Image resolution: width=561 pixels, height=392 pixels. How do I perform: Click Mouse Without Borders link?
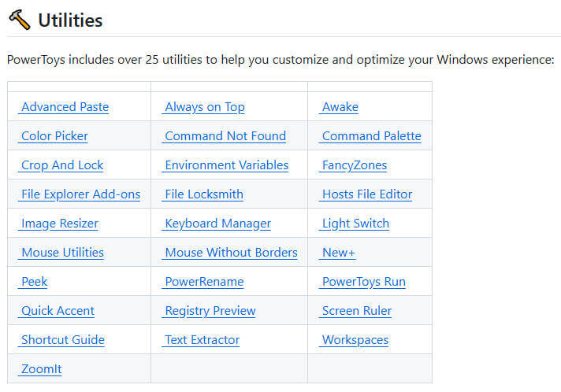(230, 252)
